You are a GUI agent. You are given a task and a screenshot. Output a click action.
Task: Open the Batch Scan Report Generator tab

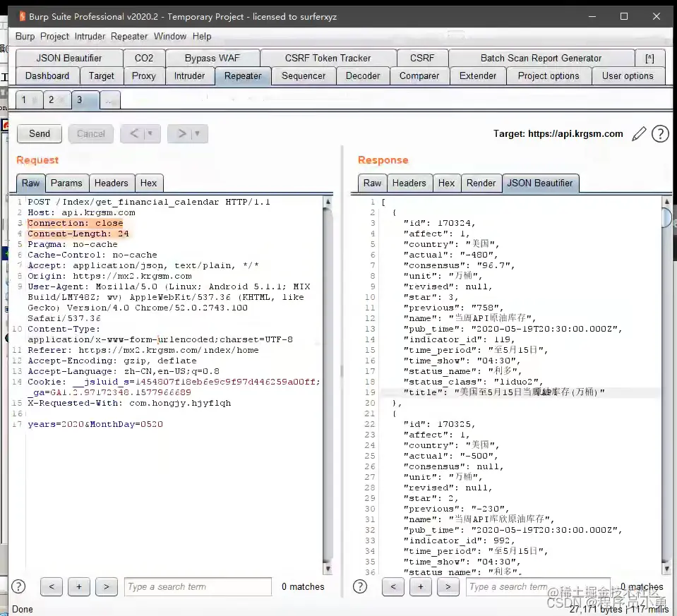pos(541,59)
